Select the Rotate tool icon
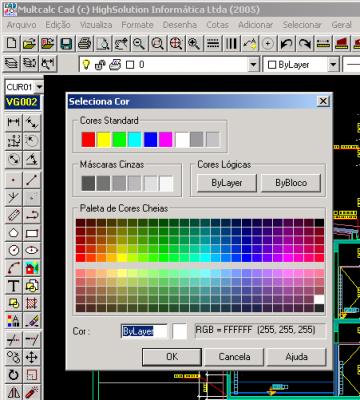This screenshot has height=400, width=360. pyautogui.click(x=13, y=375)
